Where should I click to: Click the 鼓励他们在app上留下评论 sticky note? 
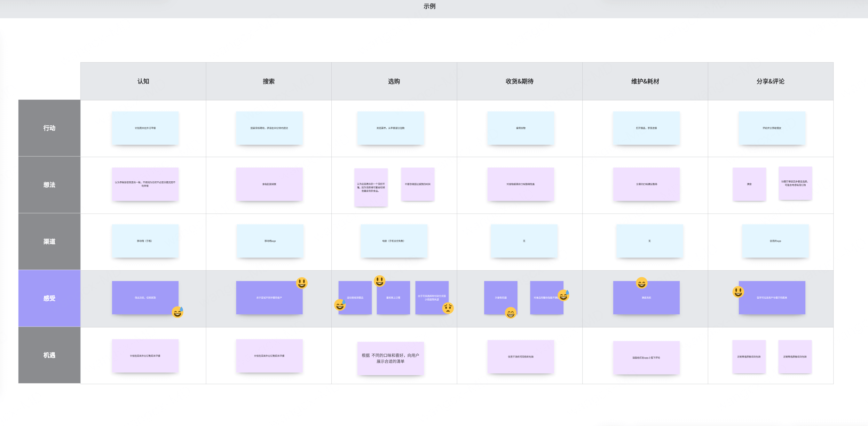click(646, 358)
